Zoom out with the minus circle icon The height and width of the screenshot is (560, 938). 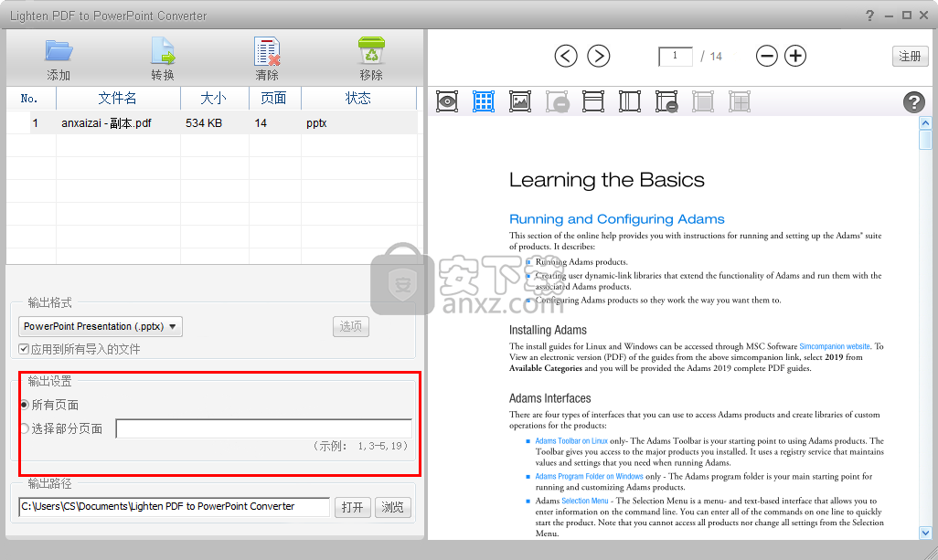click(766, 56)
